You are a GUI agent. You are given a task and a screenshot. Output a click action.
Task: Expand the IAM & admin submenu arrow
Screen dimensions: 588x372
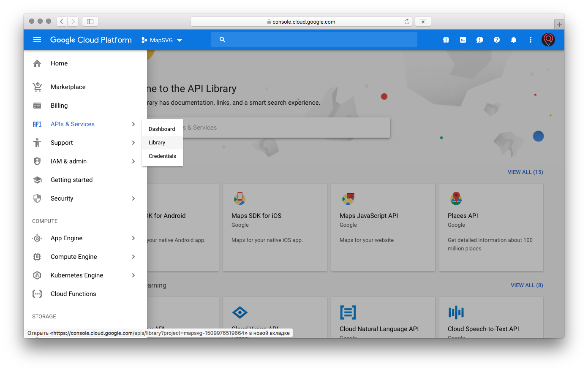point(133,161)
